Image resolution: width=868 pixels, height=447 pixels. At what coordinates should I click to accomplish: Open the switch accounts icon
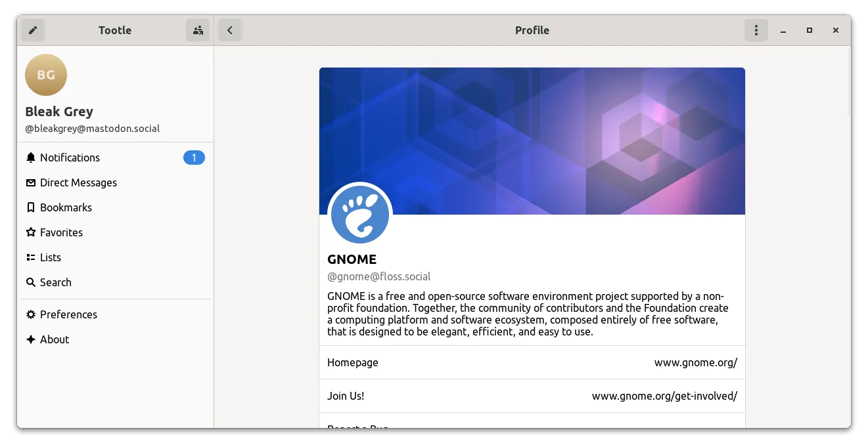(198, 30)
